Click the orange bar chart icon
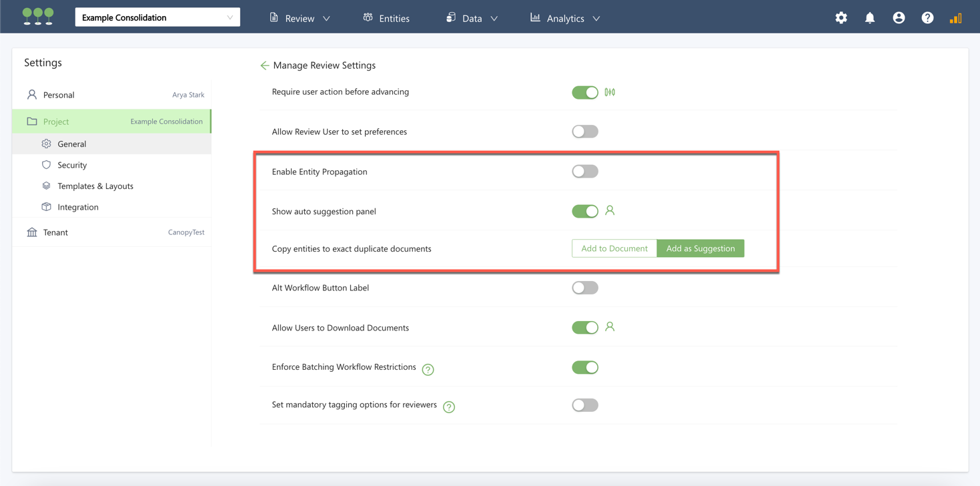This screenshot has width=980, height=486. 955,18
